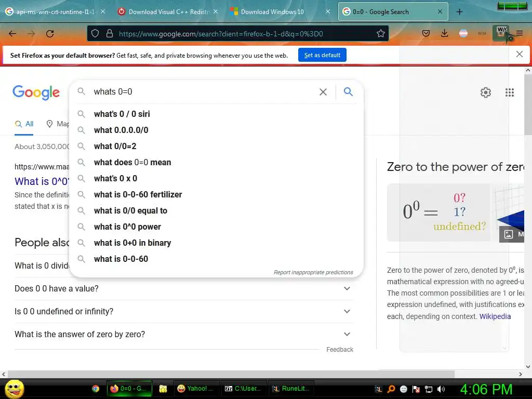Viewport: 532px width, 399px height.
Task: Show site security info via padlock icon
Action: (x=109, y=34)
